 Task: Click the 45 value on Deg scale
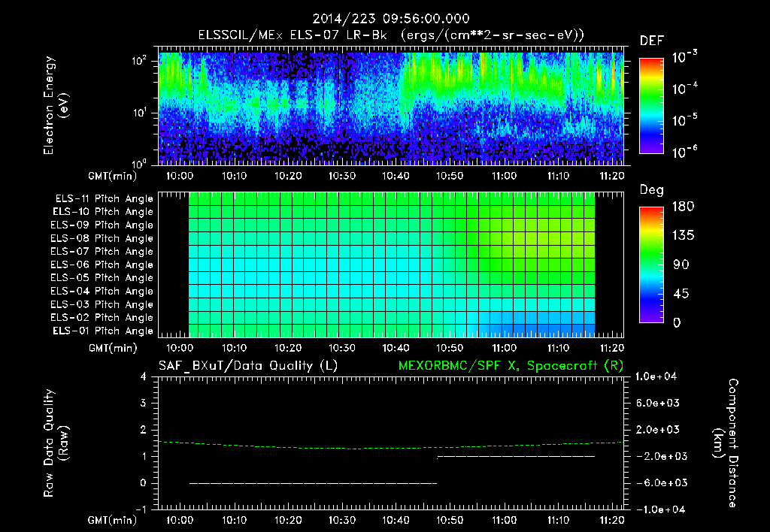[x=681, y=294]
